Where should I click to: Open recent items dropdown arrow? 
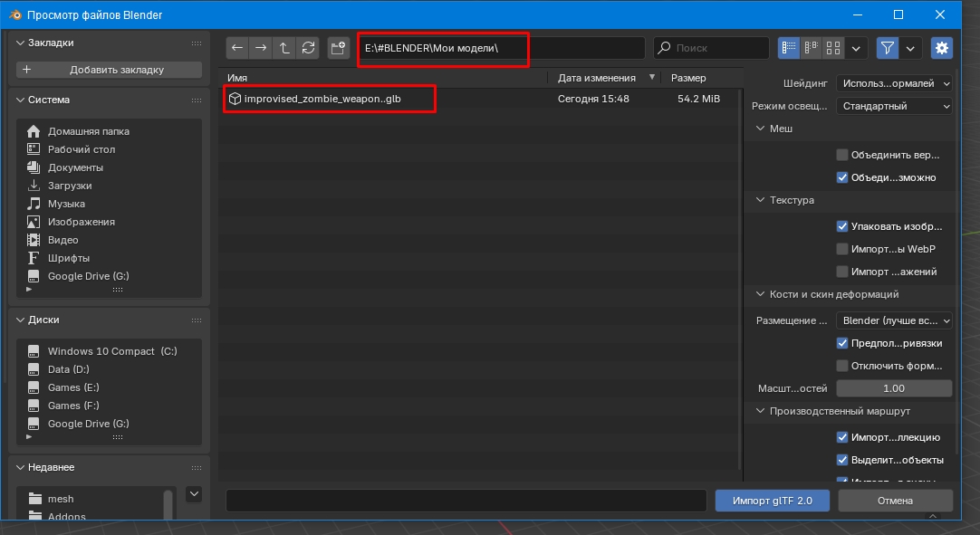(195, 494)
